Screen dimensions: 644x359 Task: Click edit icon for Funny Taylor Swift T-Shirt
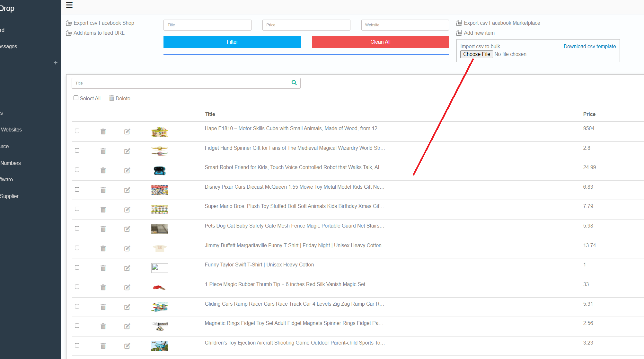tap(127, 268)
